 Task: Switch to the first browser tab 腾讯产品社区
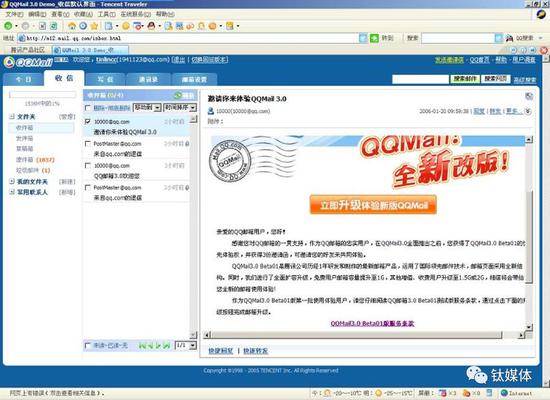pyautogui.click(x=28, y=50)
